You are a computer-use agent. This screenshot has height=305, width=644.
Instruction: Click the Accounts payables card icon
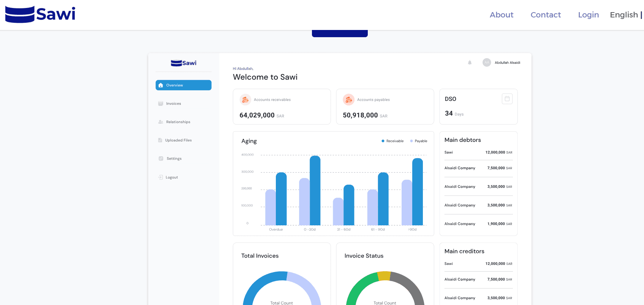(348, 100)
